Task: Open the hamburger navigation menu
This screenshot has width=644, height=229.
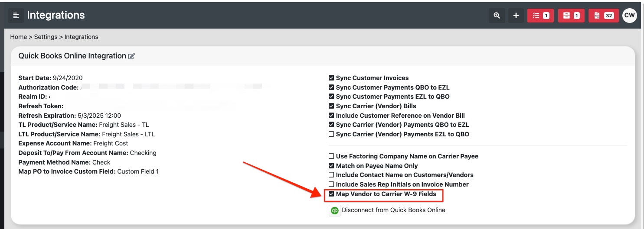Action: 16,16
